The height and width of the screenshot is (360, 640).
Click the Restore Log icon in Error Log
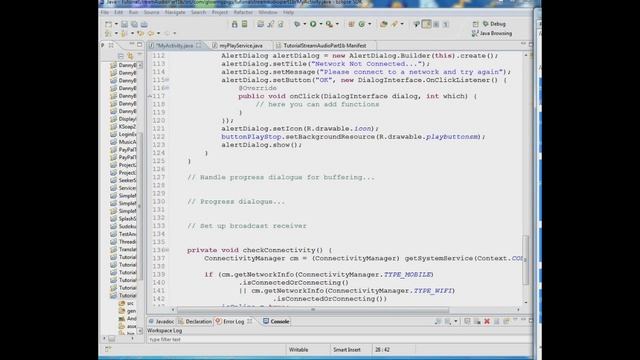pyautogui.click(x=507, y=322)
